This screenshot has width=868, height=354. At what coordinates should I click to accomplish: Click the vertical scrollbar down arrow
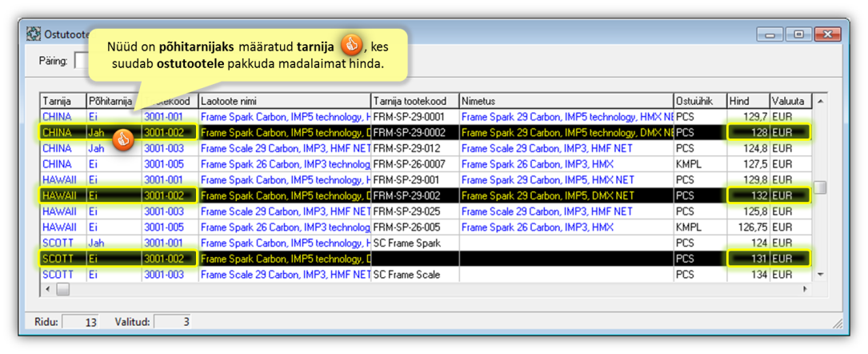(820, 274)
